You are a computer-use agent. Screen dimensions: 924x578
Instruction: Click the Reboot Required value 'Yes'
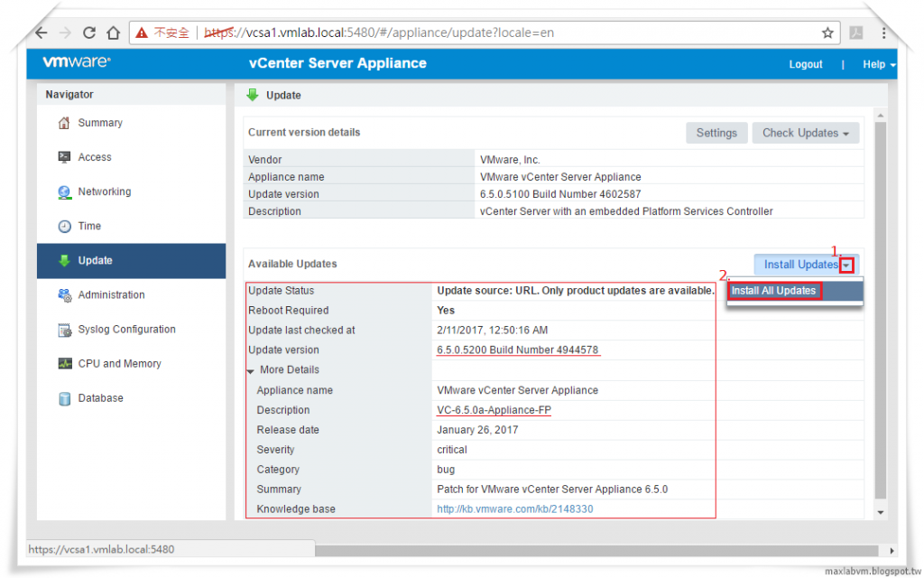pos(446,311)
